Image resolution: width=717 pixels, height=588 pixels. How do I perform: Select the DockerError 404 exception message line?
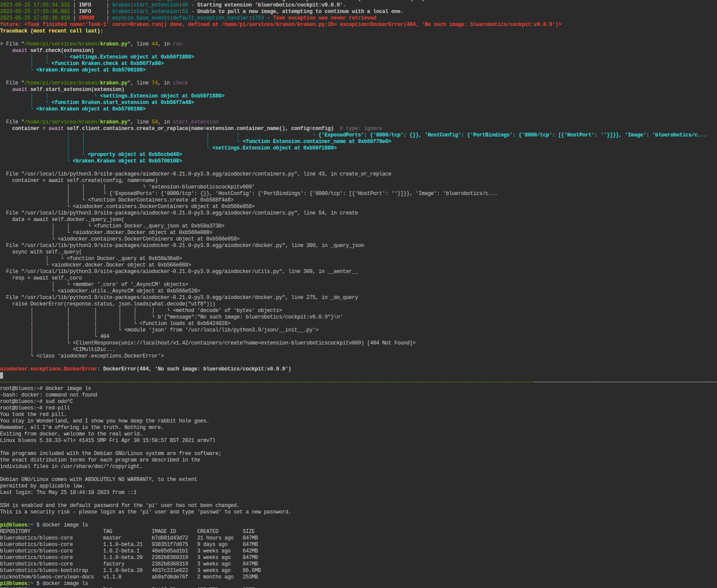(146, 369)
